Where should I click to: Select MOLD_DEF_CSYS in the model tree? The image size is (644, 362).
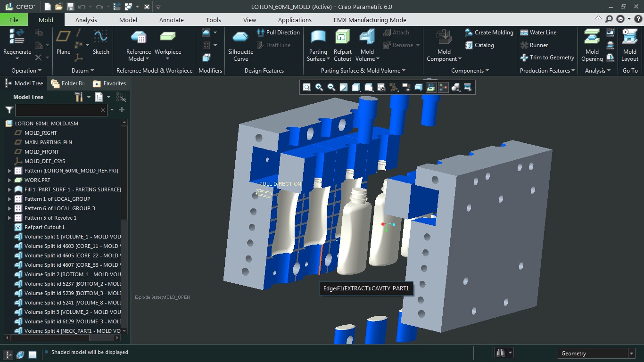(x=45, y=161)
